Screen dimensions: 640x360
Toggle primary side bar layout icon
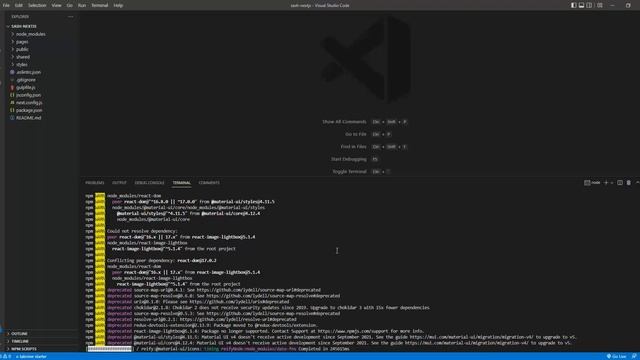(573, 5)
